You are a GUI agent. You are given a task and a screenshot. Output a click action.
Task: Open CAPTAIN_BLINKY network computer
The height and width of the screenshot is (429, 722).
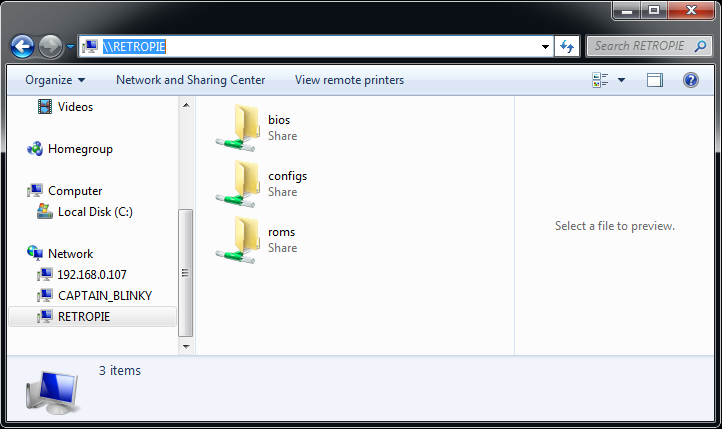[x=105, y=296]
